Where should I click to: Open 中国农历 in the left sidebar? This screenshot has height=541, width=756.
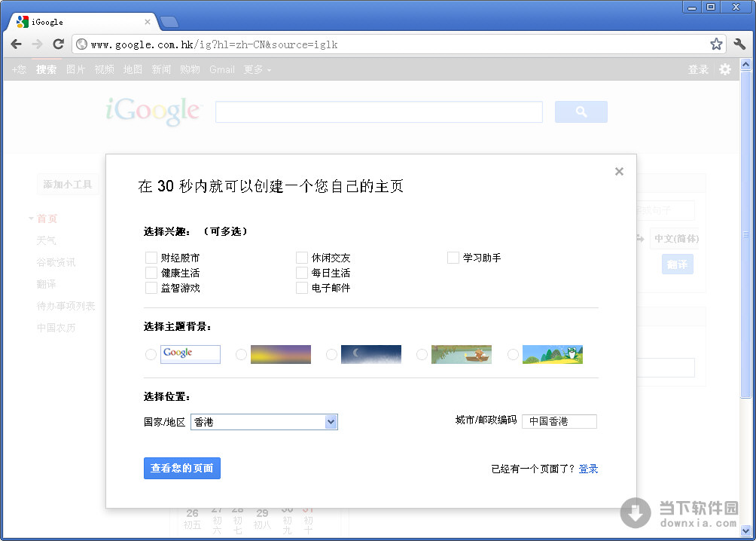tap(56, 328)
